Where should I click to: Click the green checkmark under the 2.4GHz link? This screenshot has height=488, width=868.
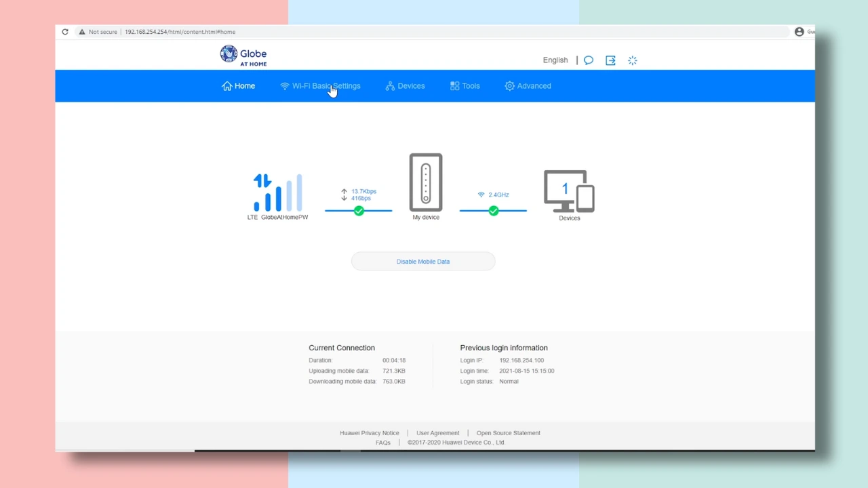tap(493, 211)
